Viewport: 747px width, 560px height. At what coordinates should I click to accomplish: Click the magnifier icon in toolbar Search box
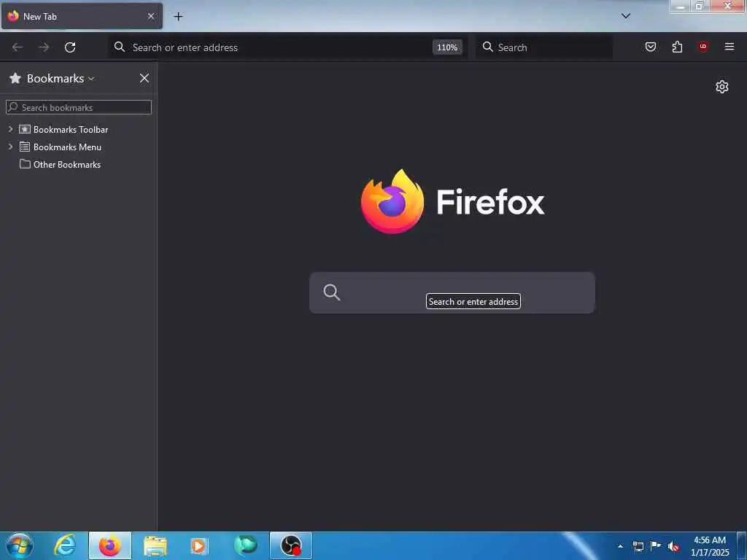(488, 47)
